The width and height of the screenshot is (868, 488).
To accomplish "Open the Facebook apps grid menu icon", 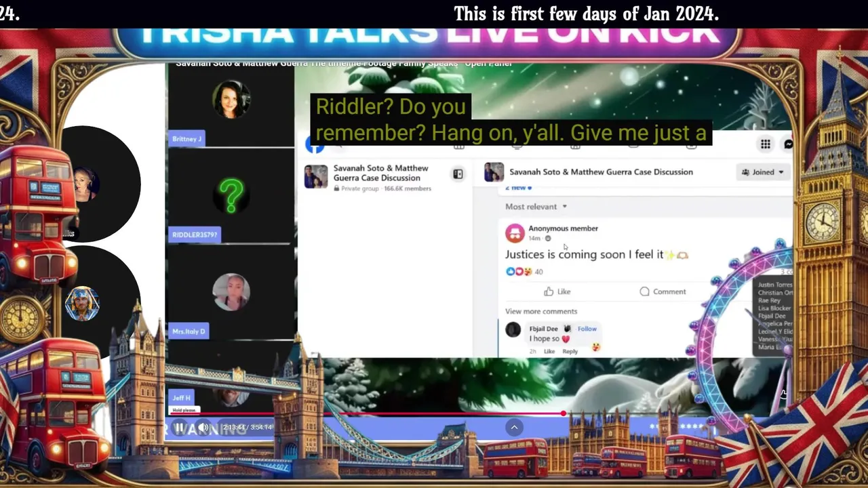I will pyautogui.click(x=766, y=144).
